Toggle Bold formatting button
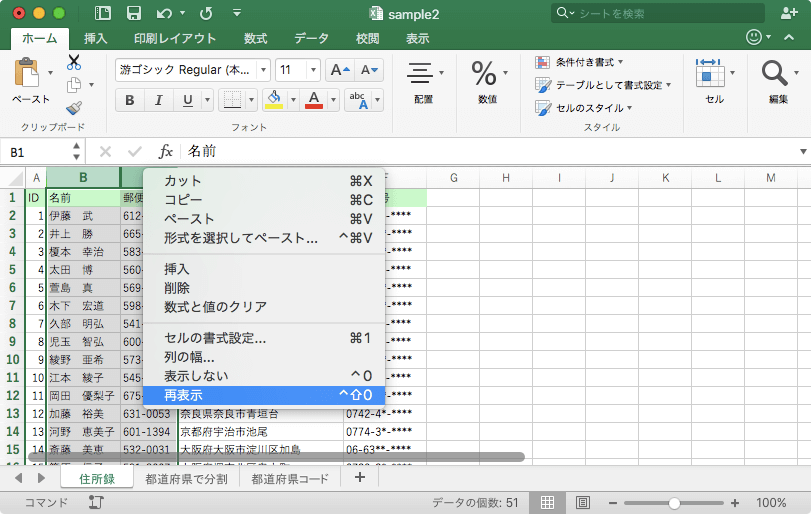The height and width of the screenshot is (514, 811). pyautogui.click(x=130, y=100)
